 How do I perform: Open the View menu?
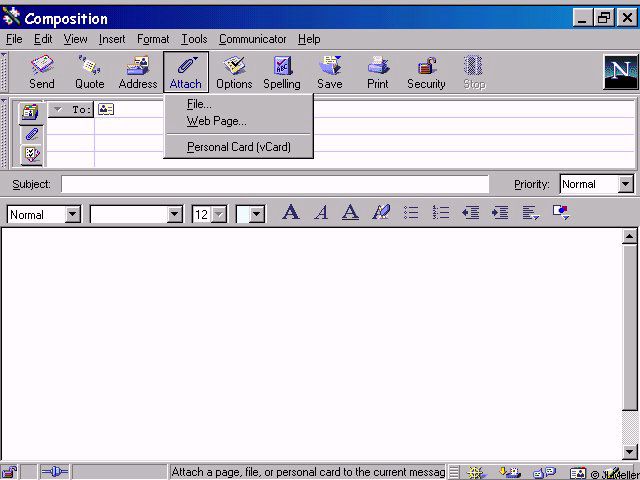75,39
